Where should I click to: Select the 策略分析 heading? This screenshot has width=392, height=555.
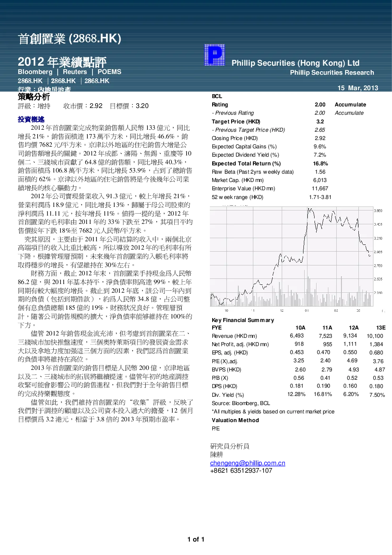click(34, 97)
